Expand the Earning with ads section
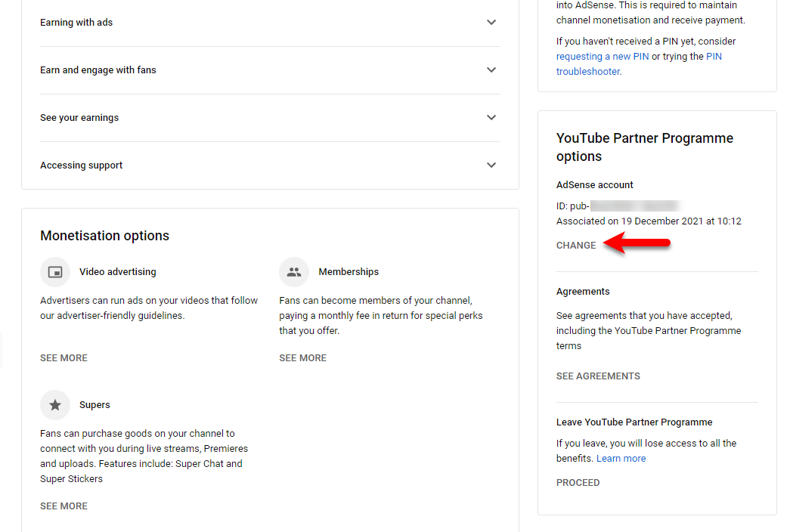The image size is (790, 532). coord(270,23)
